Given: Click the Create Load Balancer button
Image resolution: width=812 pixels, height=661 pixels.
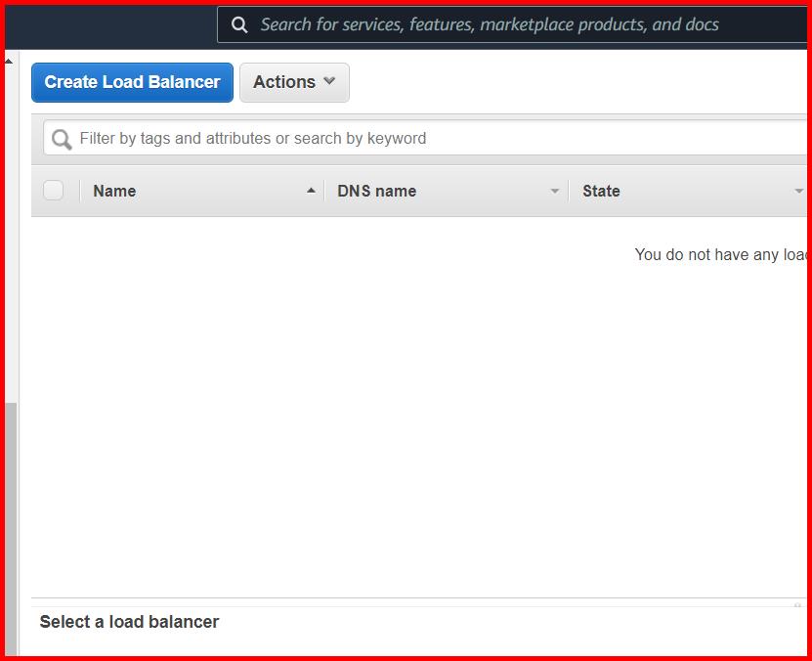Looking at the screenshot, I should [132, 82].
